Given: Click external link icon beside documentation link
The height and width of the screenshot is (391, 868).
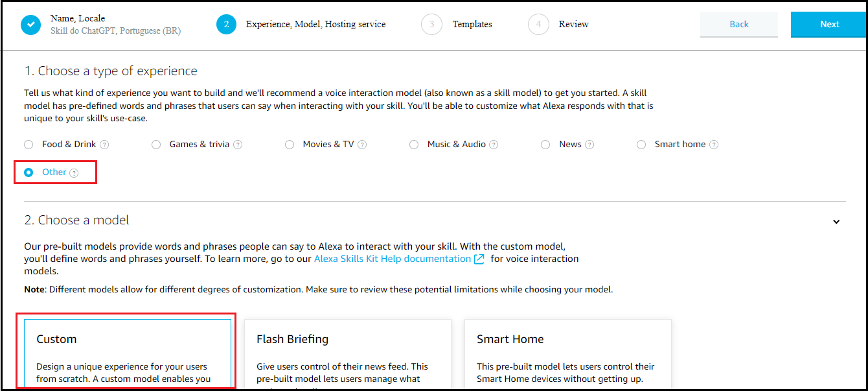Looking at the screenshot, I should [x=479, y=259].
